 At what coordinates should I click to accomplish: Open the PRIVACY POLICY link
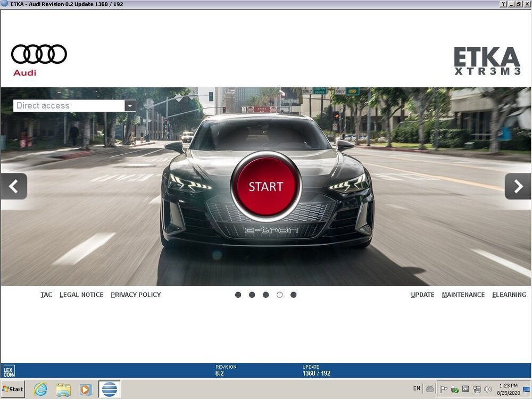(136, 295)
